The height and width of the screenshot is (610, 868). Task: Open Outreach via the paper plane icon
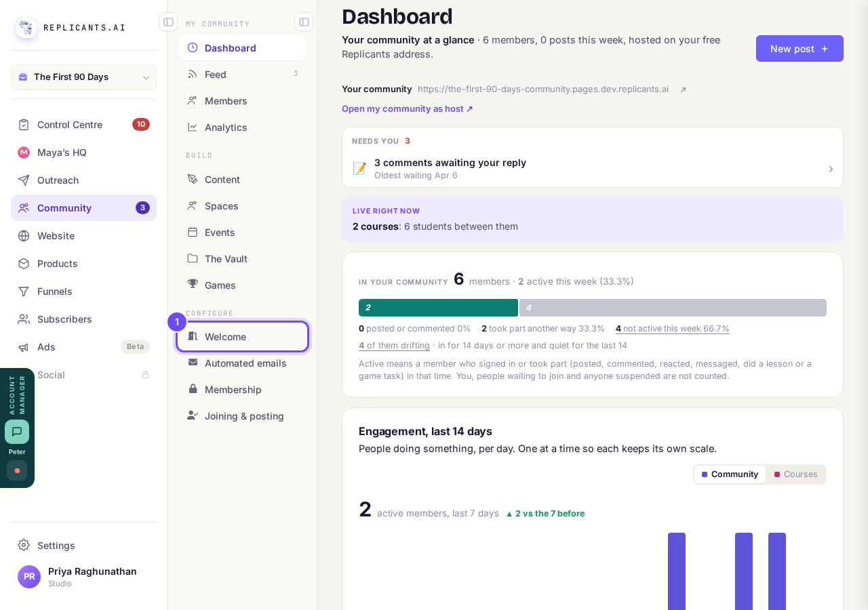[x=24, y=180]
